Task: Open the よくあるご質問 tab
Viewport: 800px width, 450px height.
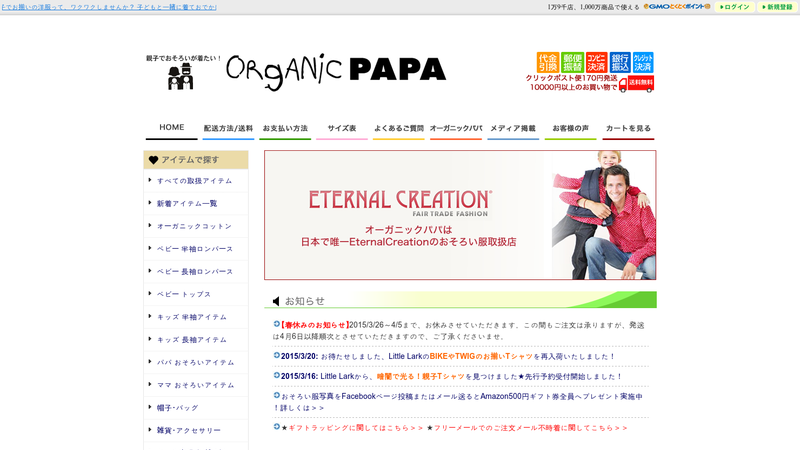Action: coord(398,129)
